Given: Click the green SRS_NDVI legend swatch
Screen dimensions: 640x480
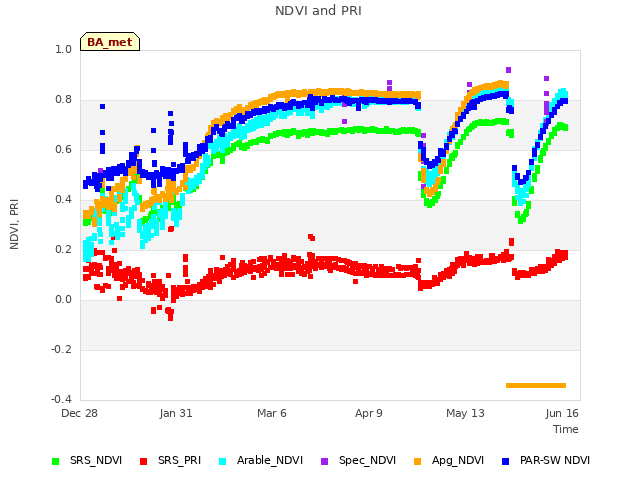Looking at the screenshot, I should (56, 461).
